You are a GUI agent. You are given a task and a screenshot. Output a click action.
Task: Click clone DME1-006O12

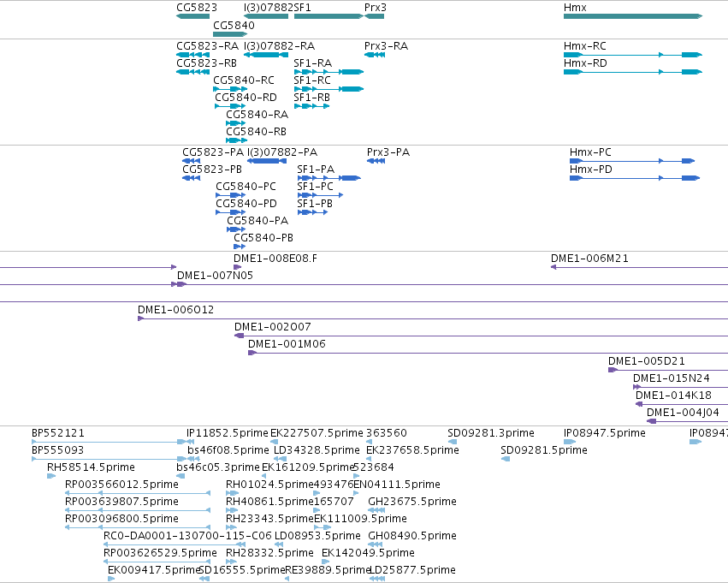click(x=433, y=318)
